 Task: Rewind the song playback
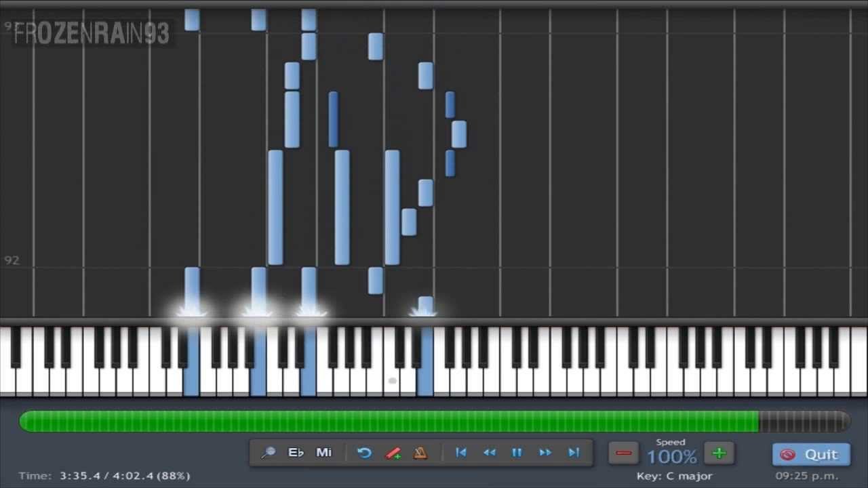[489, 452]
